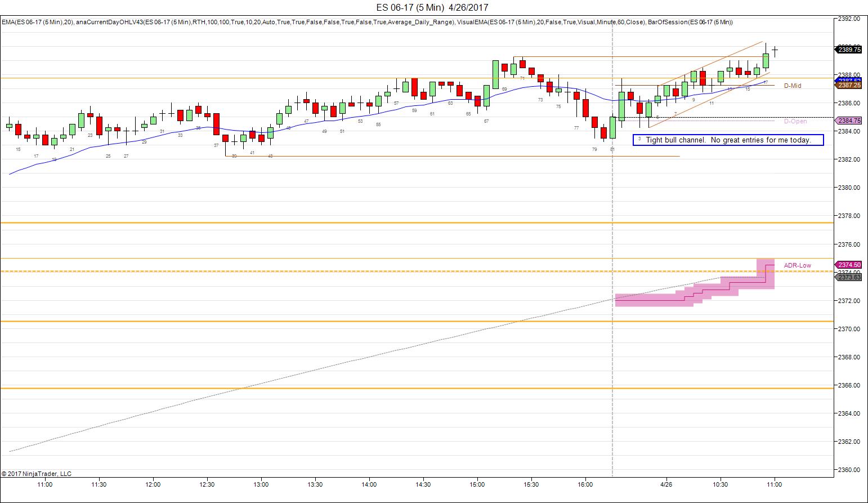Click the 14:00 time axis label

point(369,484)
